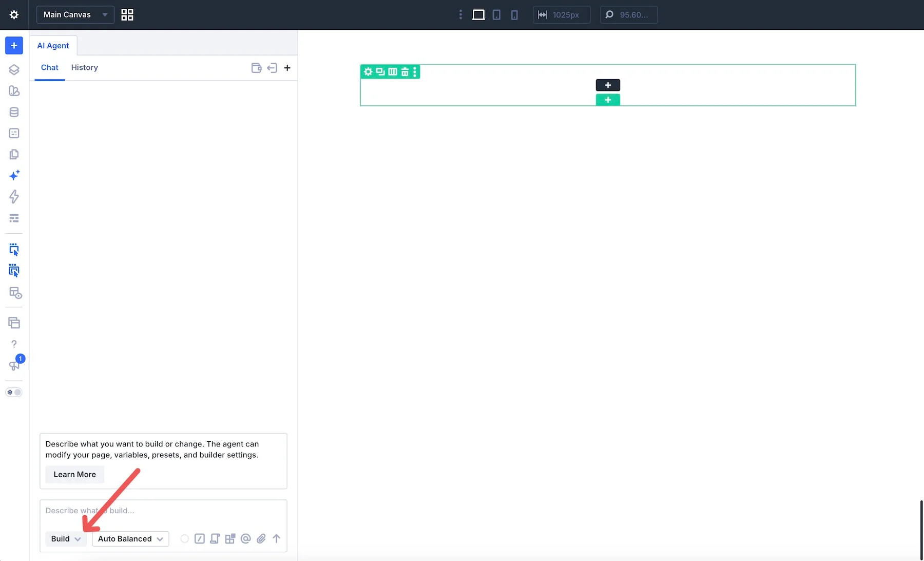The image size is (924, 561).
Task: Open the structure lines icon in sidebar
Action: pyautogui.click(x=14, y=218)
